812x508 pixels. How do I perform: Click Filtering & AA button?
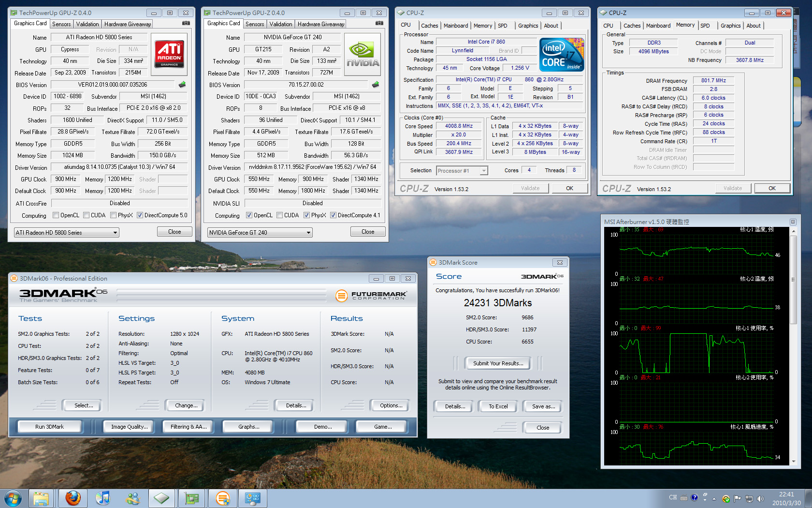(x=188, y=427)
